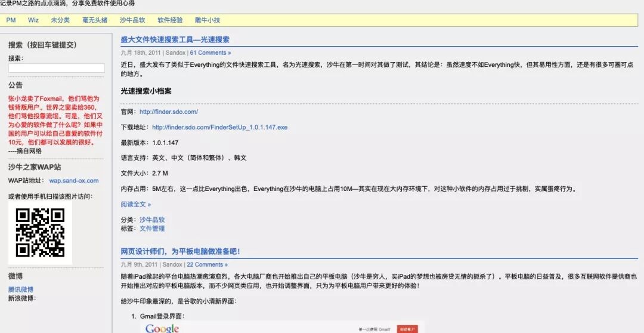The height and width of the screenshot is (333, 644).
Task: Open the 沙牛品软 nav bar category
Action: tap(132, 20)
